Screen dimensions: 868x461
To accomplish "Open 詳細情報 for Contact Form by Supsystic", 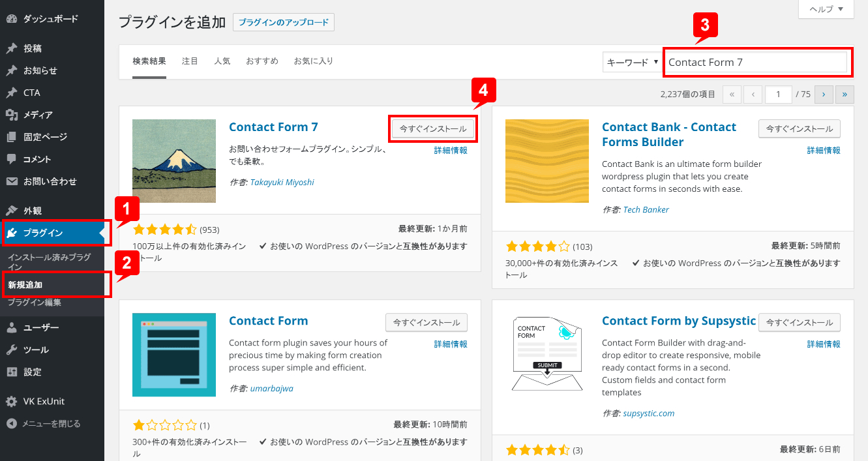I will point(824,344).
